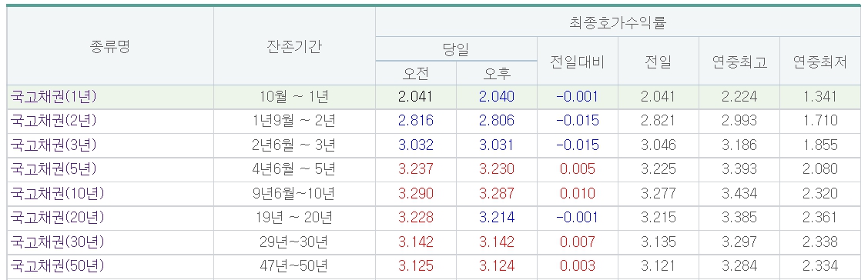Select the '4년6월 ~ 5년' maturity cell
This screenshot has height=280, width=868.
point(294,168)
